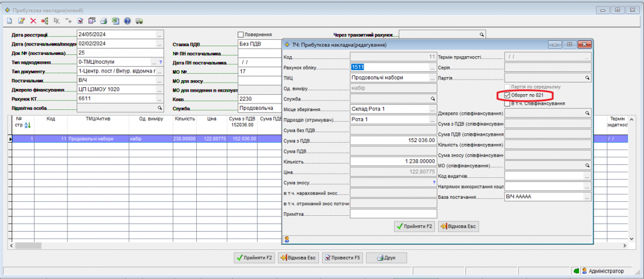Screen dimensions: 644x279
Task: Click the new document icon in toolbar
Action: tap(9, 21)
